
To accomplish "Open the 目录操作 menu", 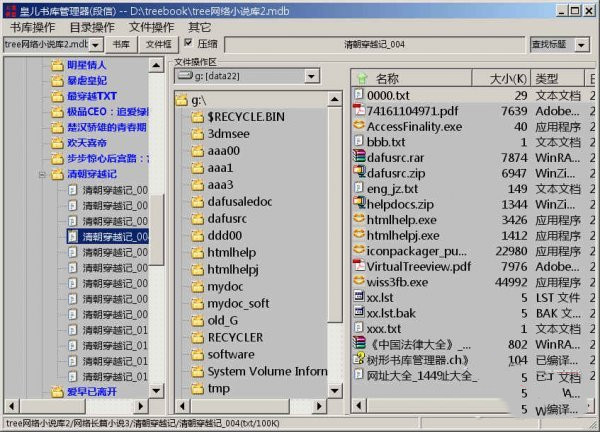I will point(92,28).
